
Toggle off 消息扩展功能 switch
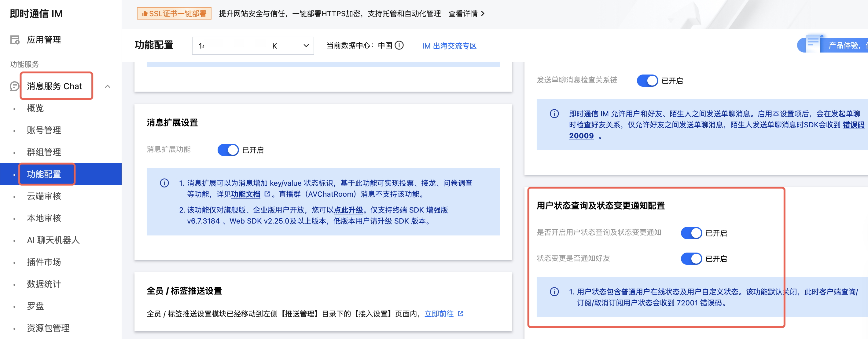coord(228,150)
